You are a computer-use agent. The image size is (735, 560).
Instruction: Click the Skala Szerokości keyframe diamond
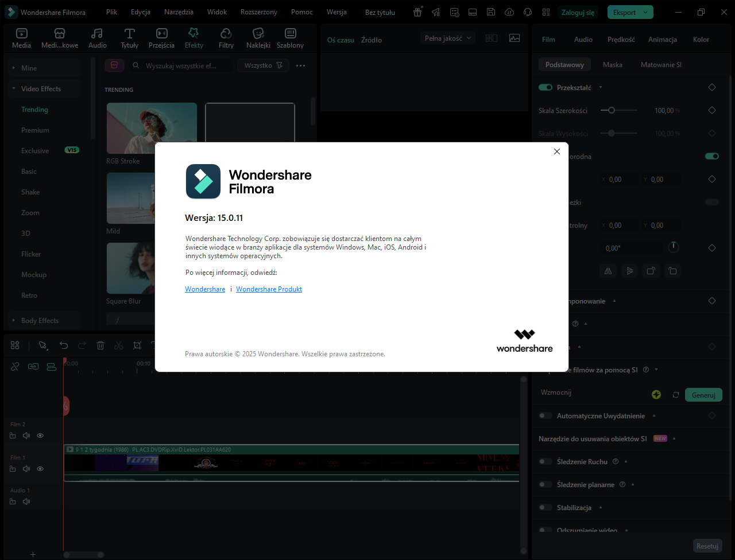[x=712, y=110]
